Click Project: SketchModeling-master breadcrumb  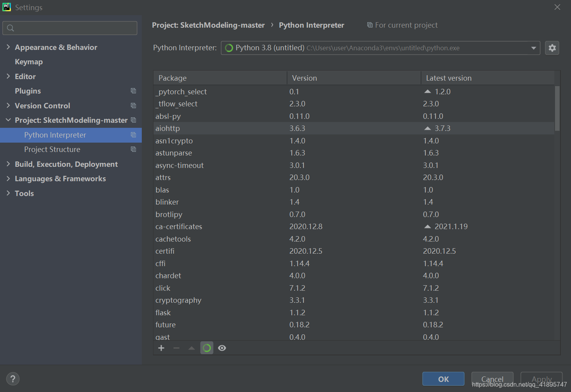point(208,25)
